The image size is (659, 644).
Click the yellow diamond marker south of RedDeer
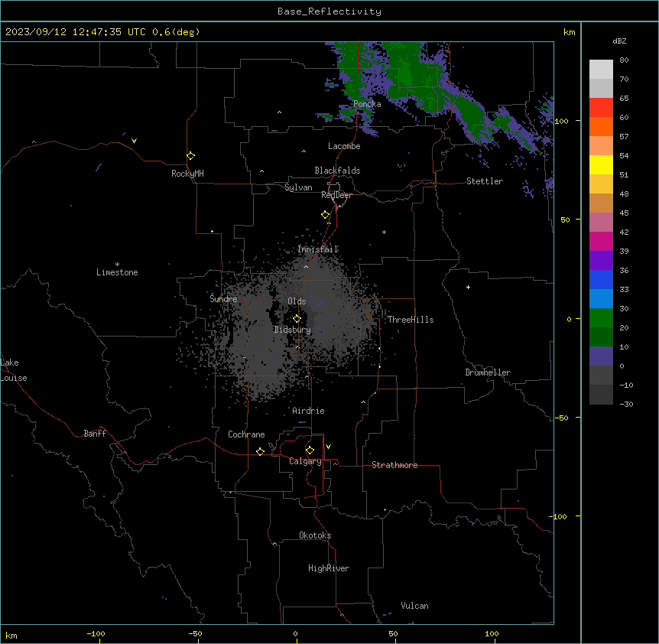325,215
